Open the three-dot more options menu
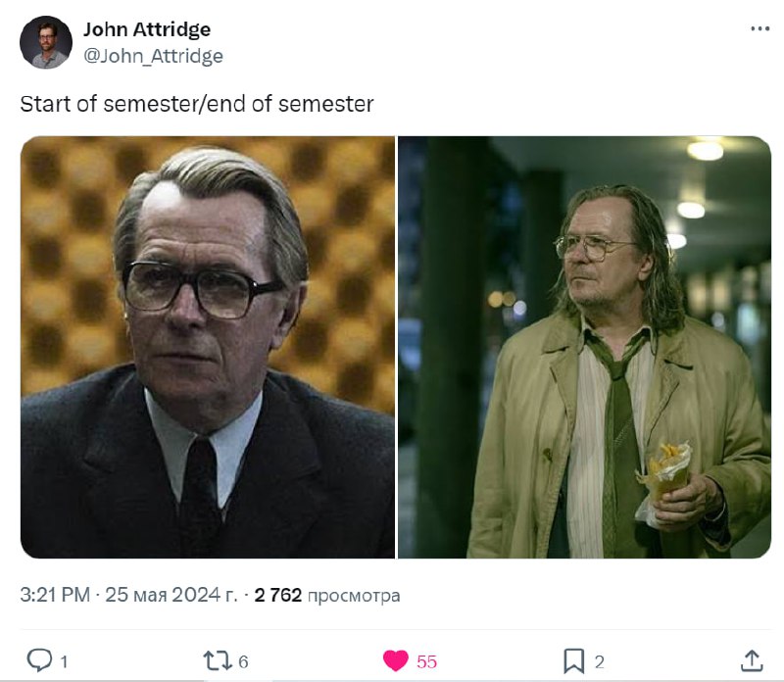Viewport: 784px width, 682px height. tap(760, 28)
